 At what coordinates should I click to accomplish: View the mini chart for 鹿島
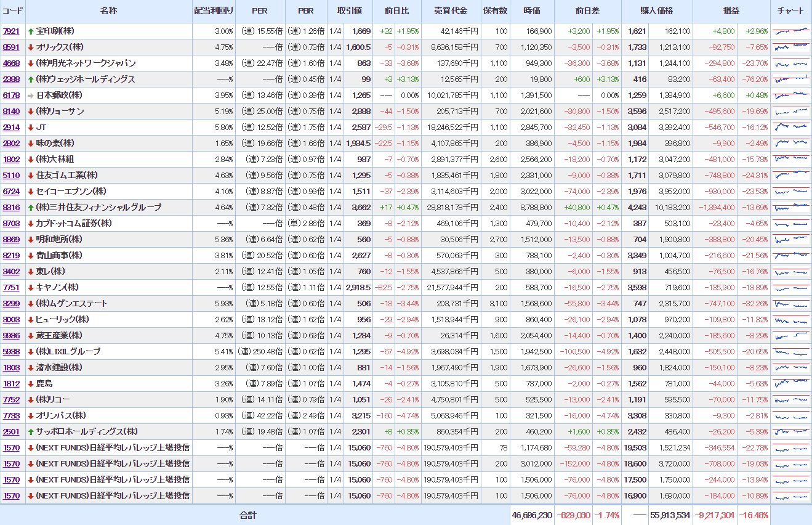[790, 383]
